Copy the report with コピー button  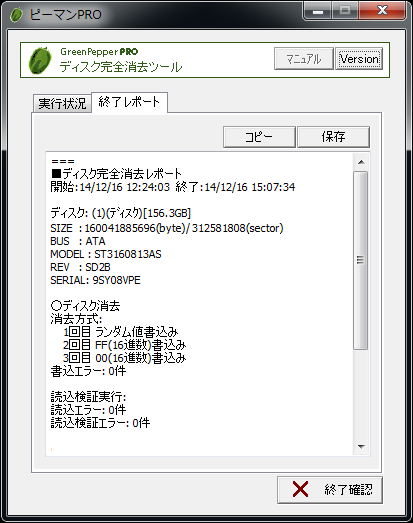259,137
